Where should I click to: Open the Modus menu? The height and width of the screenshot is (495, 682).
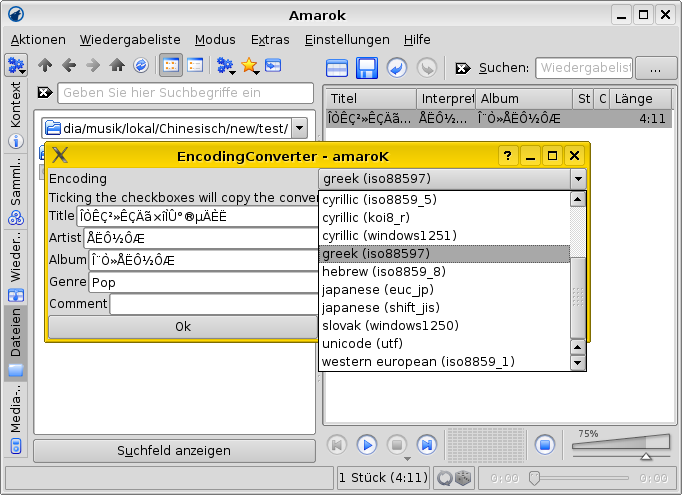pos(215,40)
